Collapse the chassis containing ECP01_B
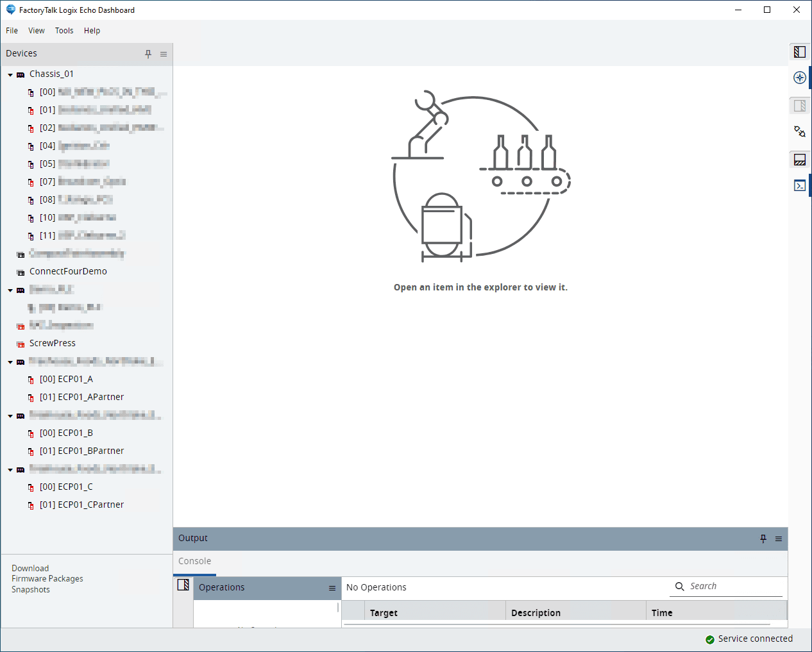Screen dimensions: 812x652 click(x=10, y=416)
